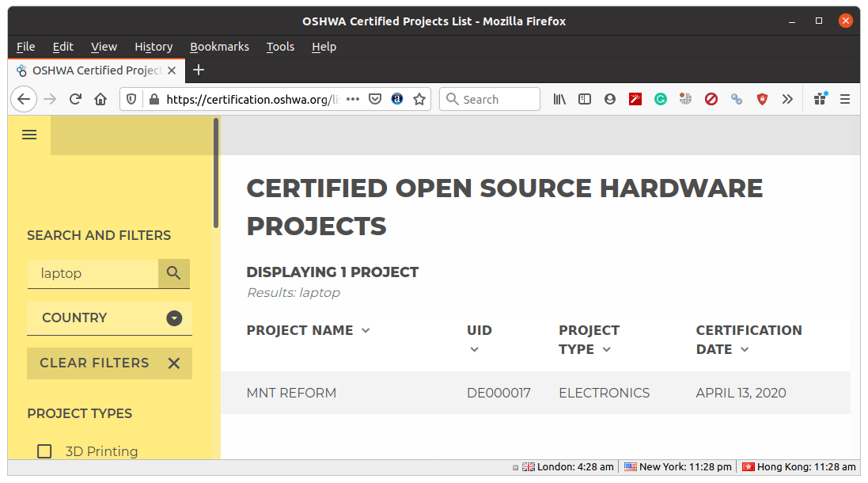868x483 pixels.
Task: Open the File menu
Action: click(x=25, y=47)
